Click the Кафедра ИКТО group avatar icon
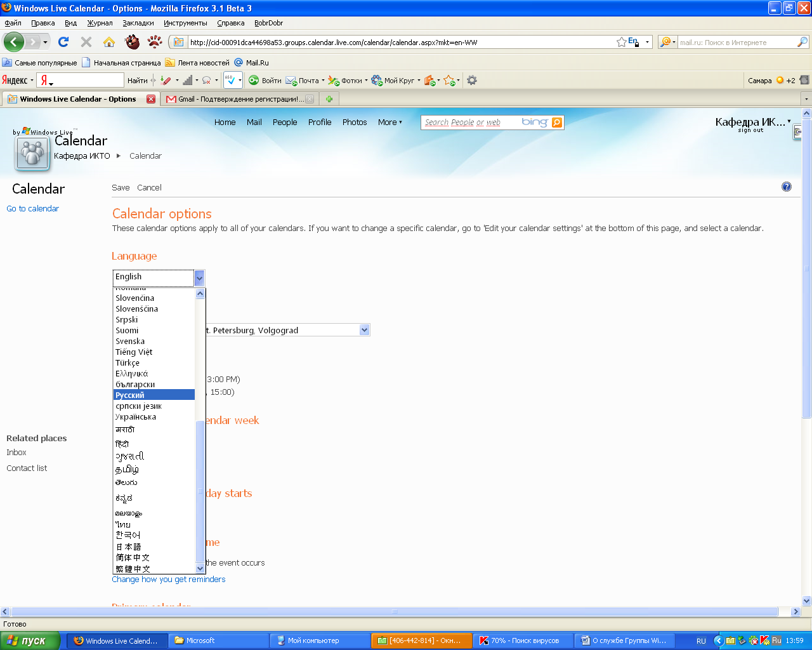 tap(32, 154)
